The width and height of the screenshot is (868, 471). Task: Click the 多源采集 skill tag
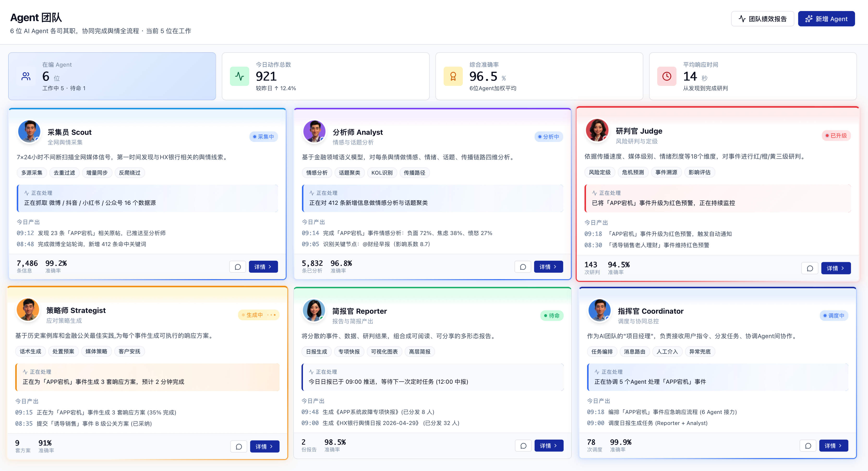click(x=32, y=173)
